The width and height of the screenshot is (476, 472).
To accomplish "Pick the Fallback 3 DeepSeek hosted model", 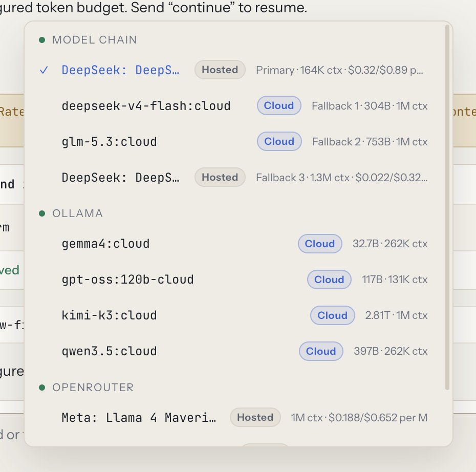I will [x=234, y=178].
